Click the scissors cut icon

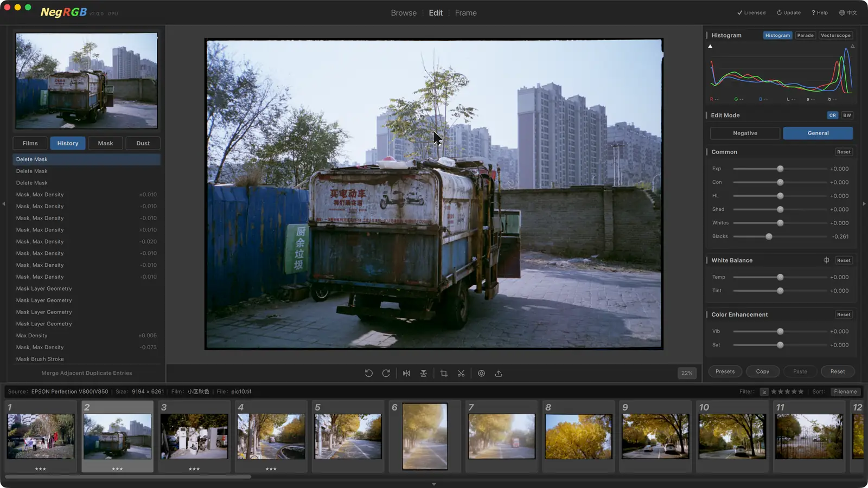[x=461, y=373]
